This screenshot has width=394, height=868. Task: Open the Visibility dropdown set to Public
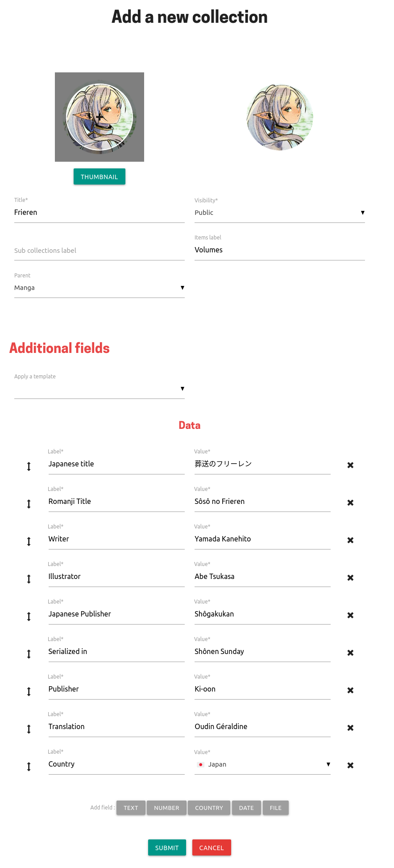click(x=280, y=213)
